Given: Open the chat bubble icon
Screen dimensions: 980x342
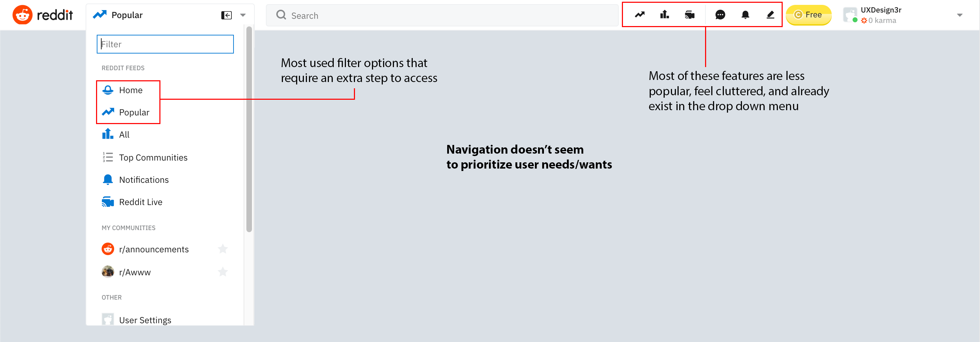Looking at the screenshot, I should click(x=720, y=15).
